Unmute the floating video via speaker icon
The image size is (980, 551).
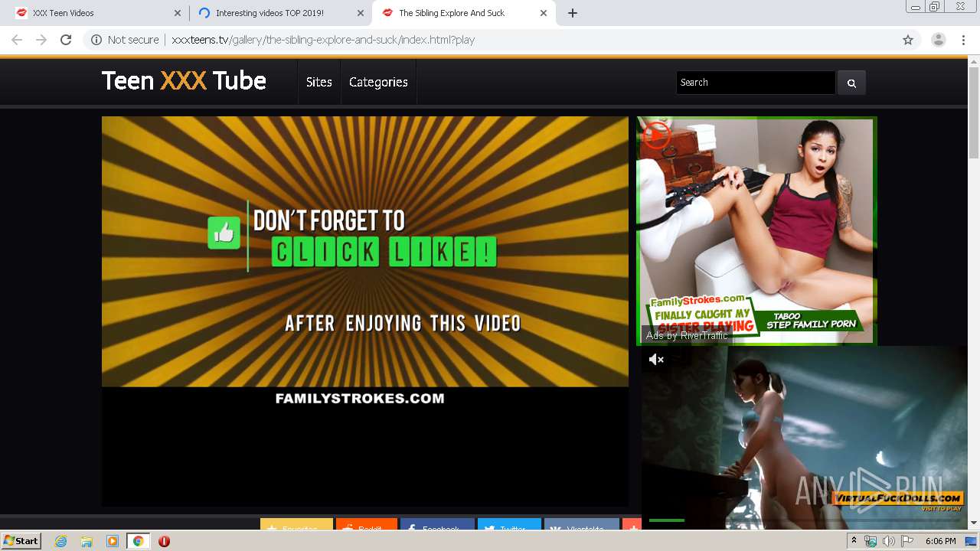coord(656,359)
